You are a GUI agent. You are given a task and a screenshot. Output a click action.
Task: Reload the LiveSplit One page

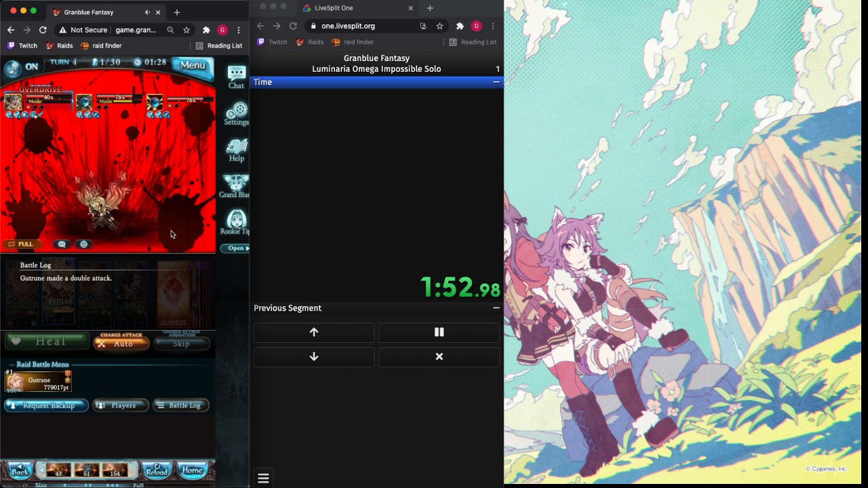[293, 26]
